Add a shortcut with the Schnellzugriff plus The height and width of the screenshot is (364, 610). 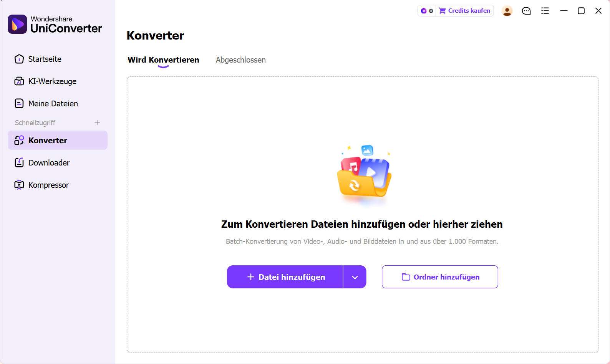pos(97,122)
